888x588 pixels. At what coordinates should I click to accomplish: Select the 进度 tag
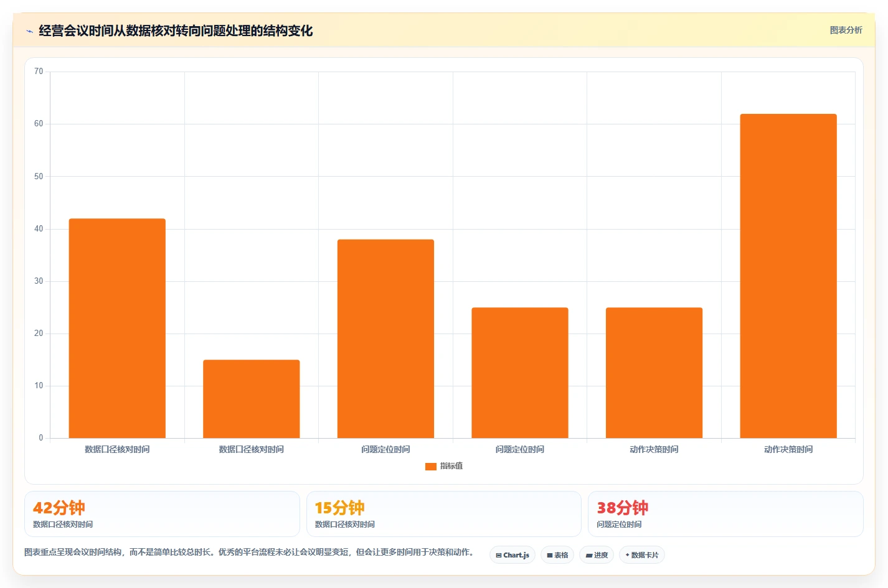[x=597, y=555]
